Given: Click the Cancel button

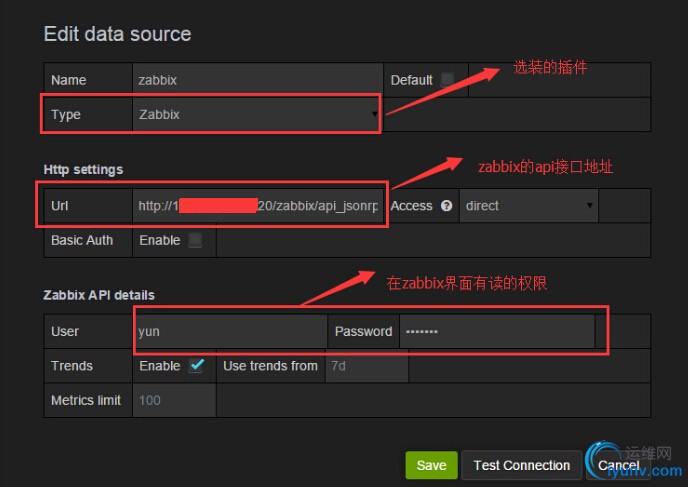Looking at the screenshot, I should tap(618, 465).
